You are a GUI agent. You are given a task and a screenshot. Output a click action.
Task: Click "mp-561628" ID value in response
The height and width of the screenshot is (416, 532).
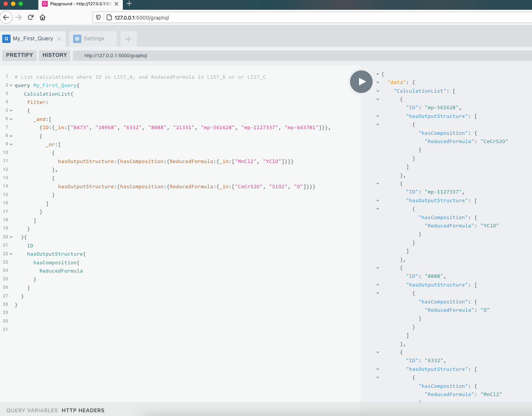tap(442, 108)
